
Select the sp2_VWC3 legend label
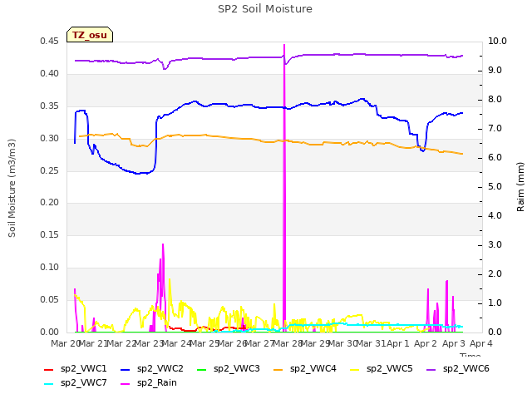tap(236, 369)
